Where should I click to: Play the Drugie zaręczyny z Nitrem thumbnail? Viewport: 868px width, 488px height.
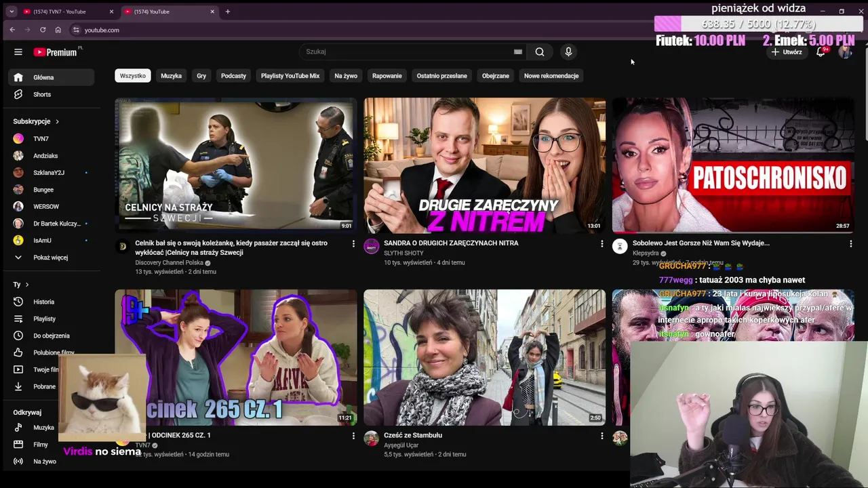coord(484,165)
